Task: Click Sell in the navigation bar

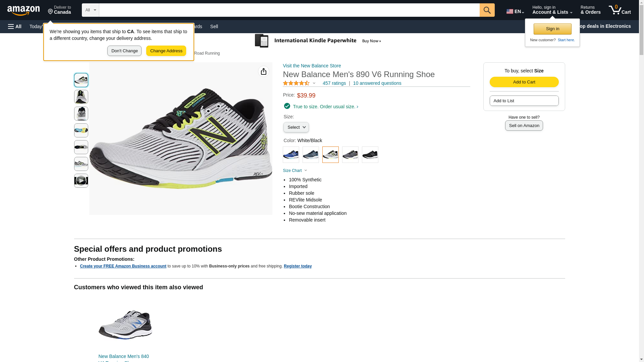Action: coord(214,26)
